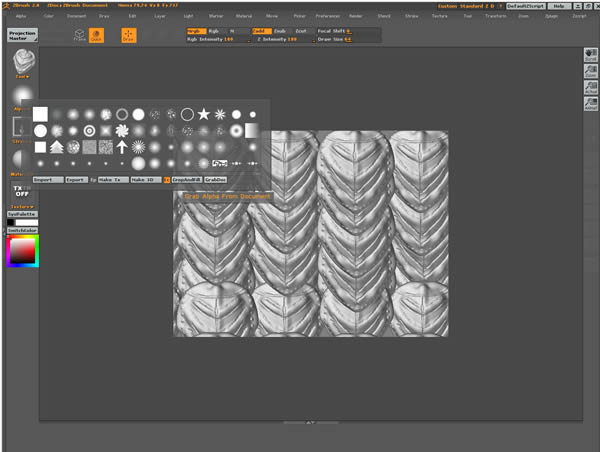Select the fine noise square alpha
The height and width of the screenshot is (452, 600).
pyautogui.click(x=89, y=147)
